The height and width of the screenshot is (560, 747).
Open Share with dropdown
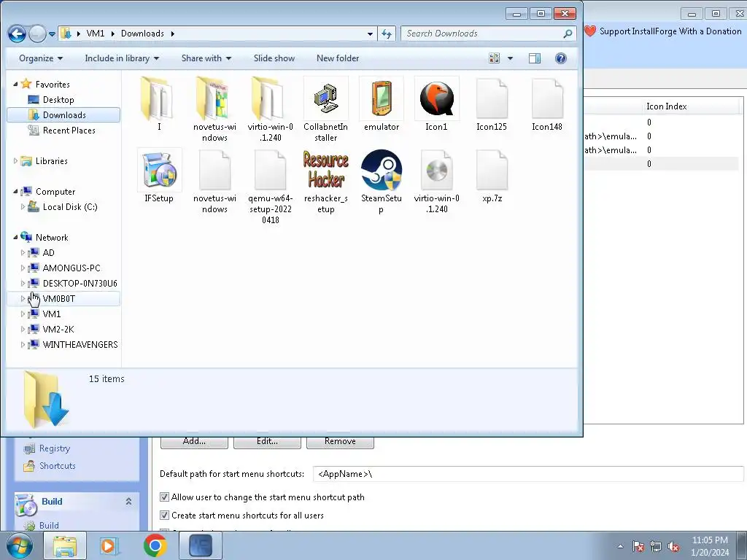(206, 58)
